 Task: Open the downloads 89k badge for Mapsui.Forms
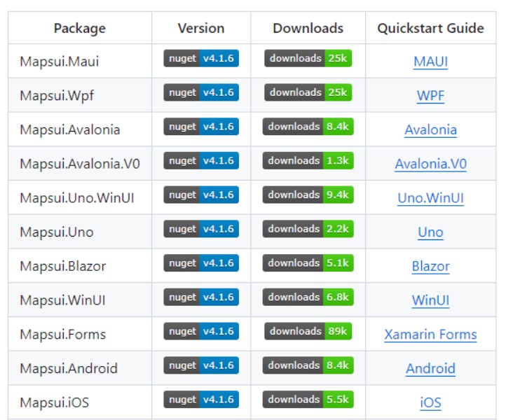[308, 331]
